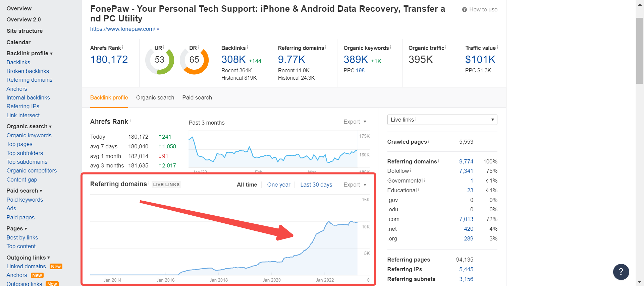This screenshot has height=286, width=644.
Task: Open the Live links dropdown
Action: point(442,120)
